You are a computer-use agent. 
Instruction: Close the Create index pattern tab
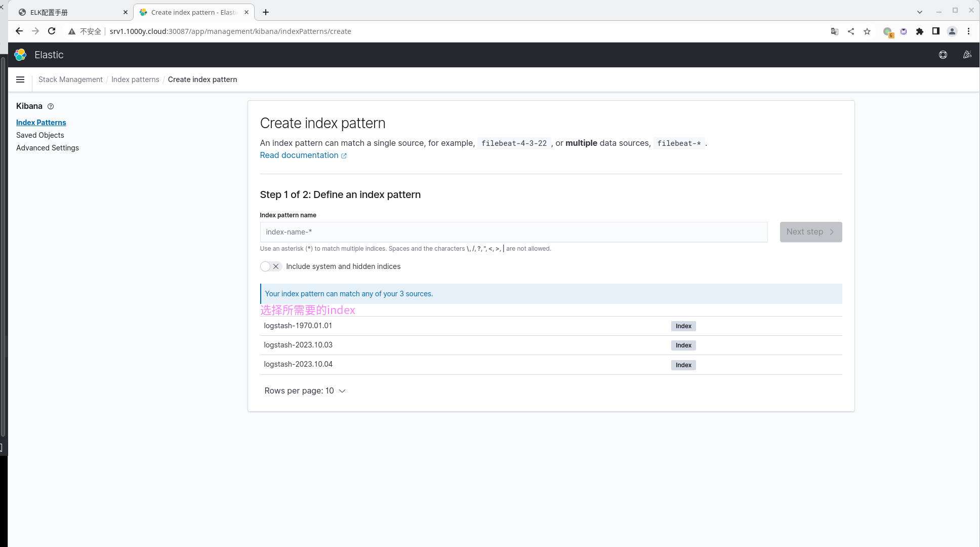point(247,12)
